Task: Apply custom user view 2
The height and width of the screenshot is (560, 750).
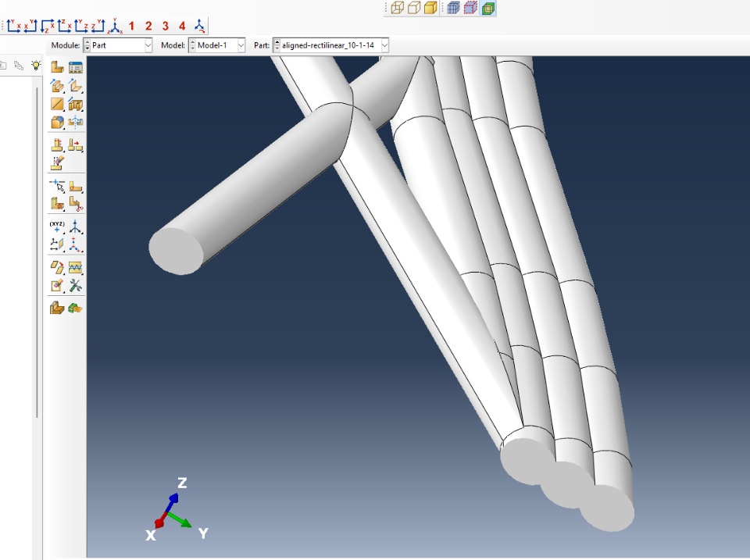Action: pos(148,27)
